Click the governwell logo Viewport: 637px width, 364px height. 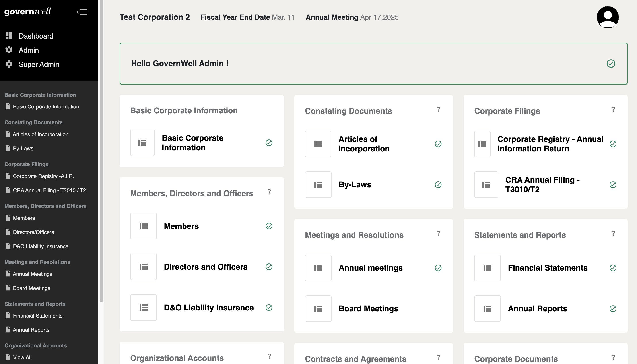[x=27, y=11]
